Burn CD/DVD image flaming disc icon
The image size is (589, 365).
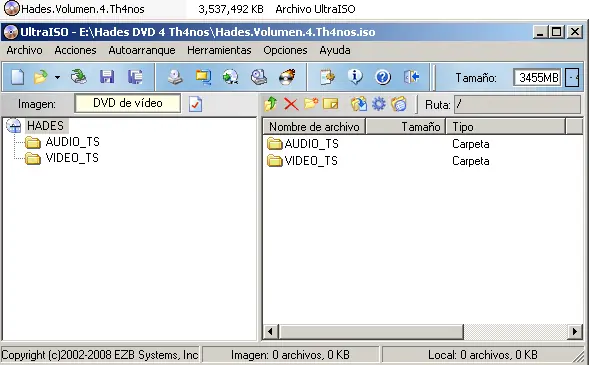(287, 77)
